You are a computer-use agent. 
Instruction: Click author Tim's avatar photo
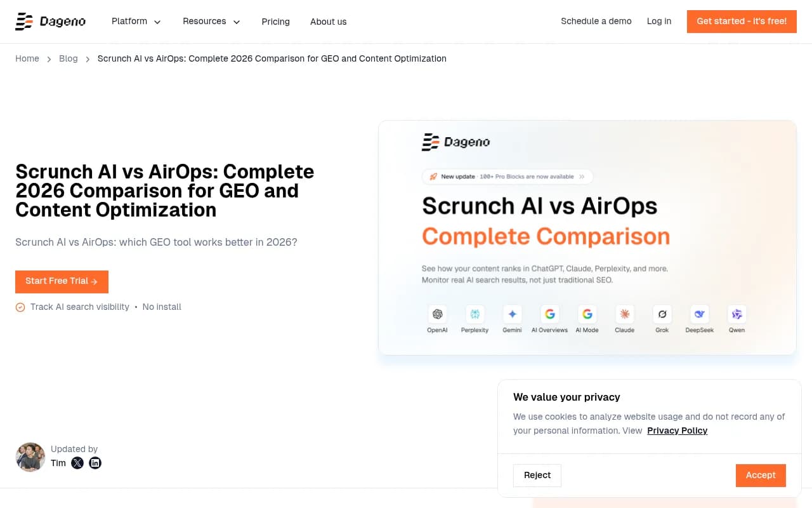pos(30,457)
